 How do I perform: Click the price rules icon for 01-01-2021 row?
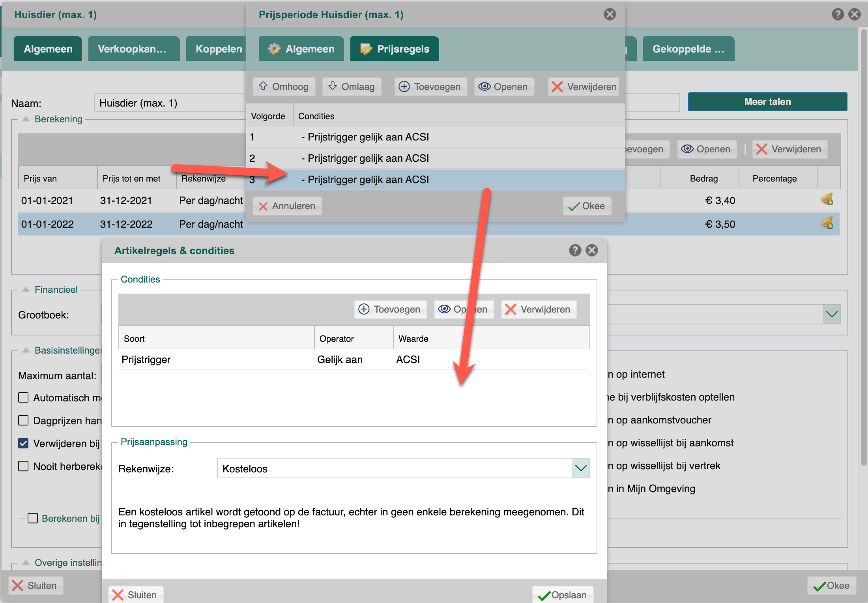[x=827, y=200]
